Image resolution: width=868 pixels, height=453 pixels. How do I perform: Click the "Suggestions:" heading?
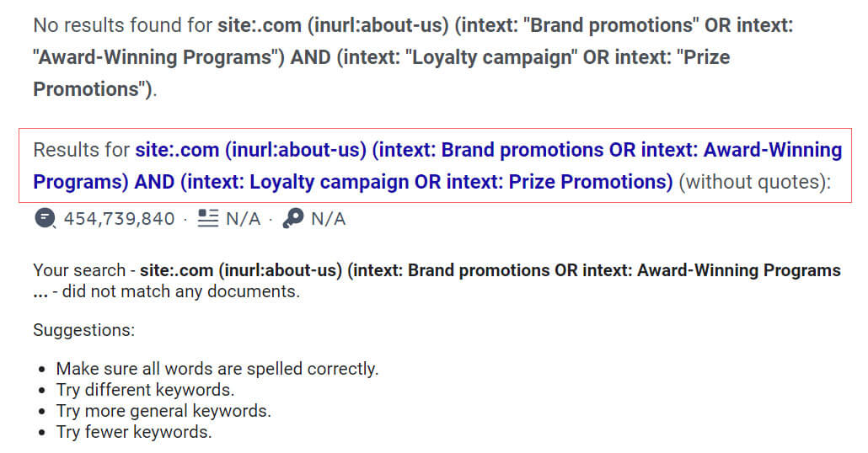tap(83, 330)
